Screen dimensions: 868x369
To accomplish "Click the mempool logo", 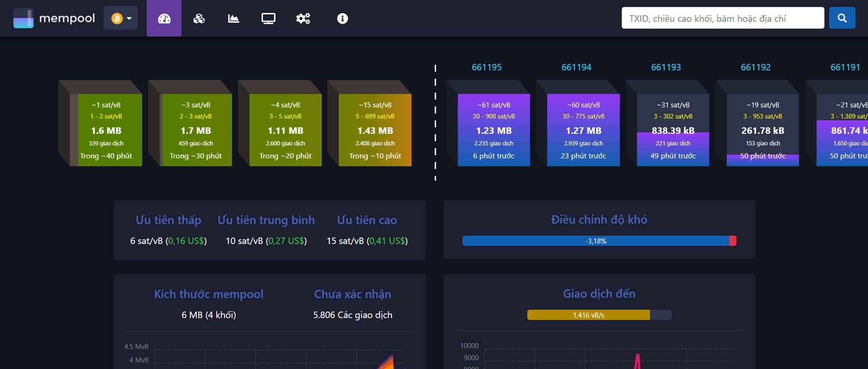I will (x=54, y=19).
